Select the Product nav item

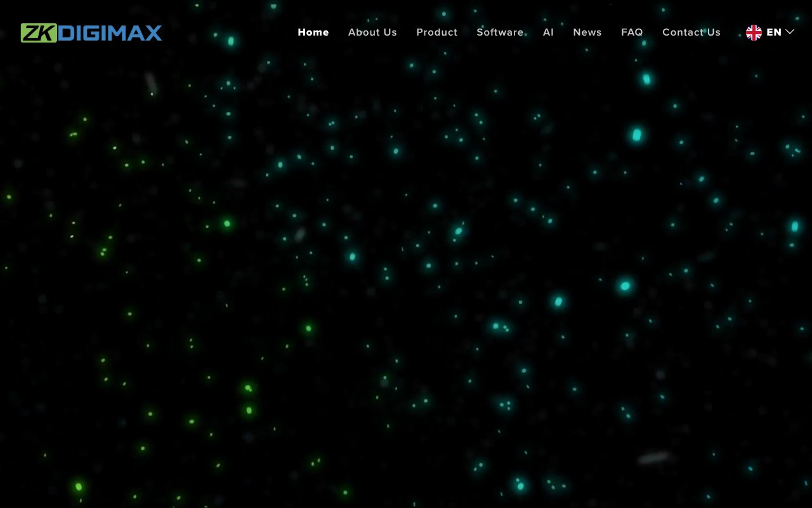pyautogui.click(x=436, y=32)
